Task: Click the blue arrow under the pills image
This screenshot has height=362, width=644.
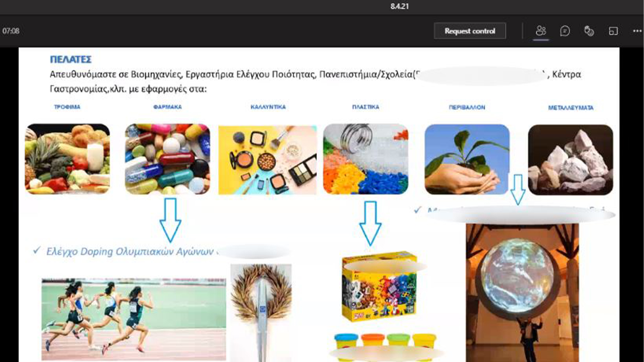Action: click(170, 220)
